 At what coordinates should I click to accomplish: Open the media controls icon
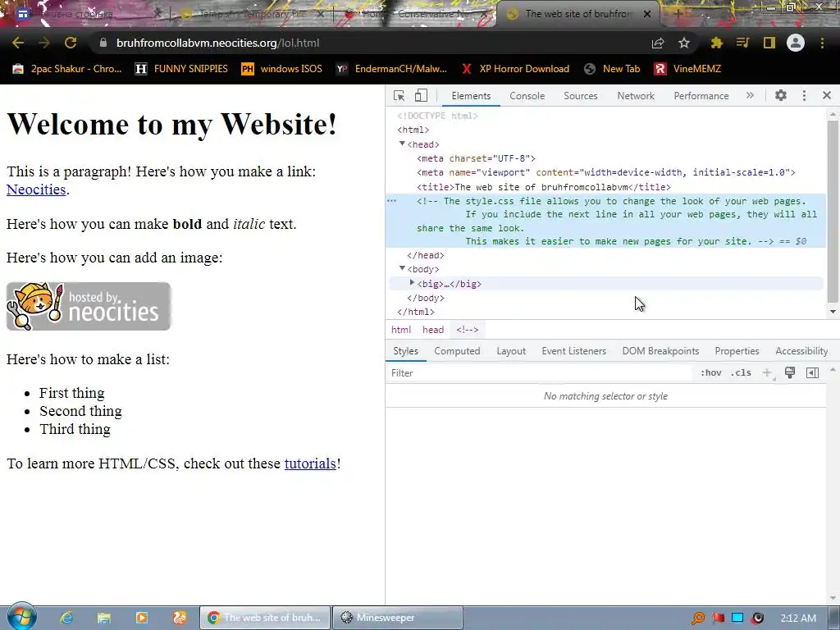(742, 43)
